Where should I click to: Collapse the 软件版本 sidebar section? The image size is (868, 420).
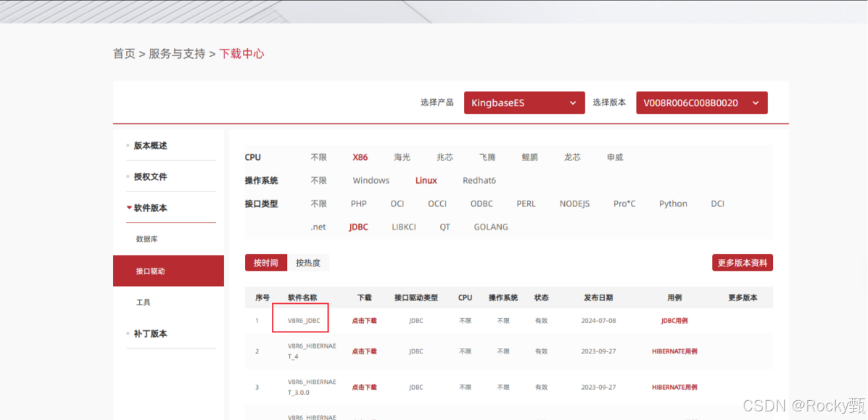150,208
